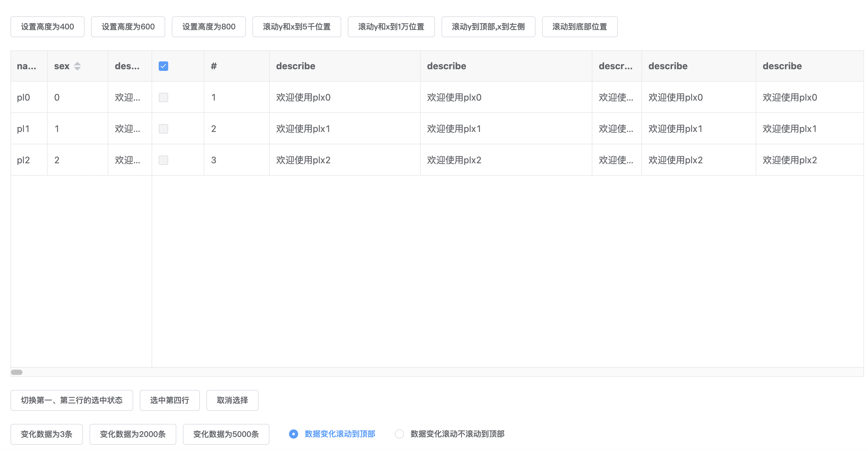Click 切换第一、第三行的选中状态
868x450 pixels.
click(72, 400)
